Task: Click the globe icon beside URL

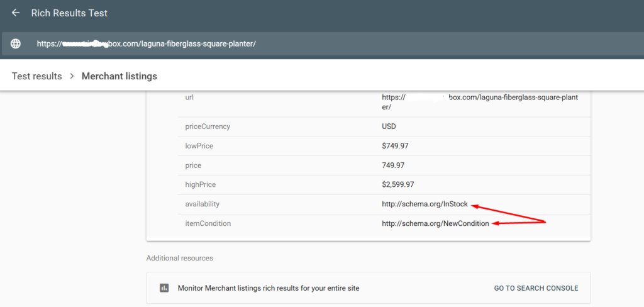Action: (x=16, y=43)
